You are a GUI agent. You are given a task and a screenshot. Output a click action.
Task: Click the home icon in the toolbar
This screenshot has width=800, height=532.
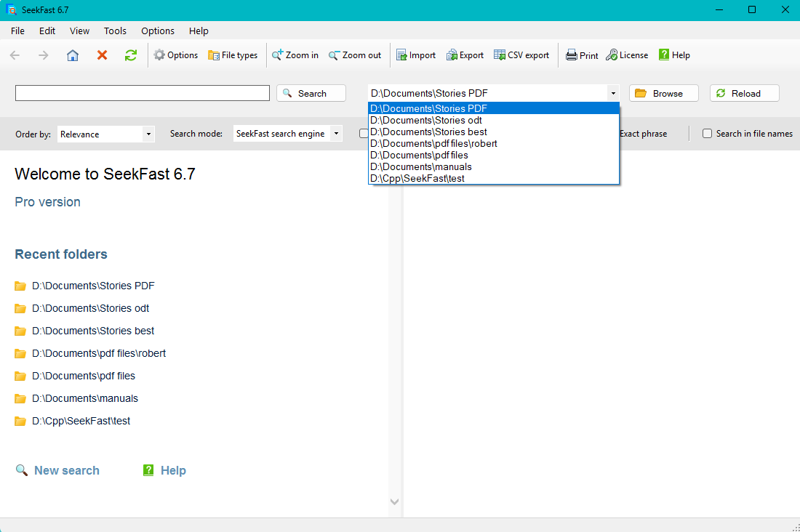(x=72, y=55)
